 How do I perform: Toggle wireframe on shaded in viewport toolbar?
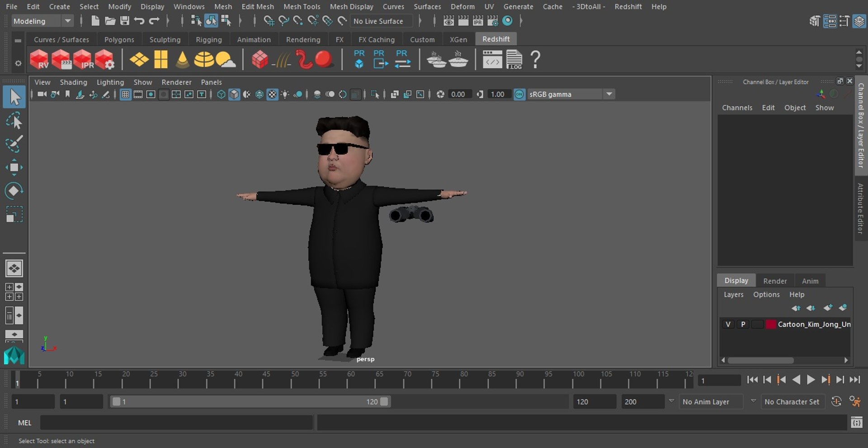[259, 94]
